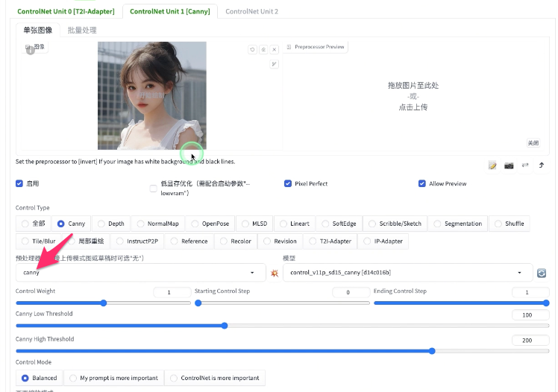Select the IP-Adapter control type
The height and width of the screenshot is (392, 558).
(383, 241)
